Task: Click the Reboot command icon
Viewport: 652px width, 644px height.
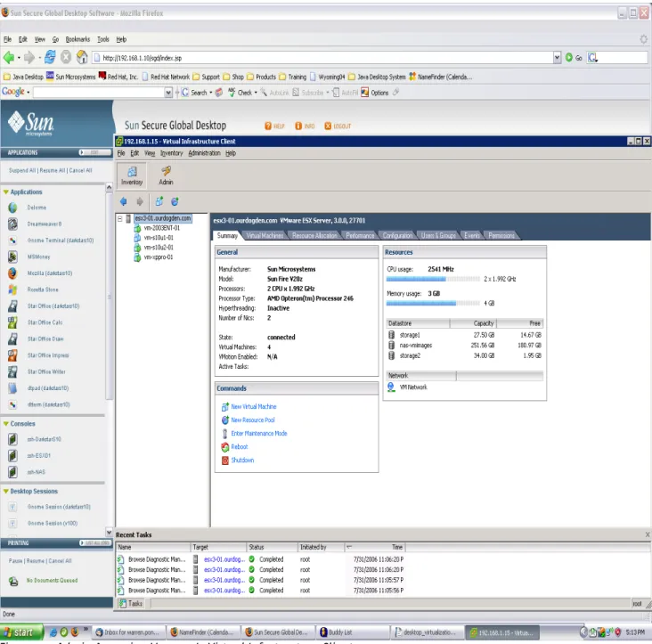Action: pos(225,447)
